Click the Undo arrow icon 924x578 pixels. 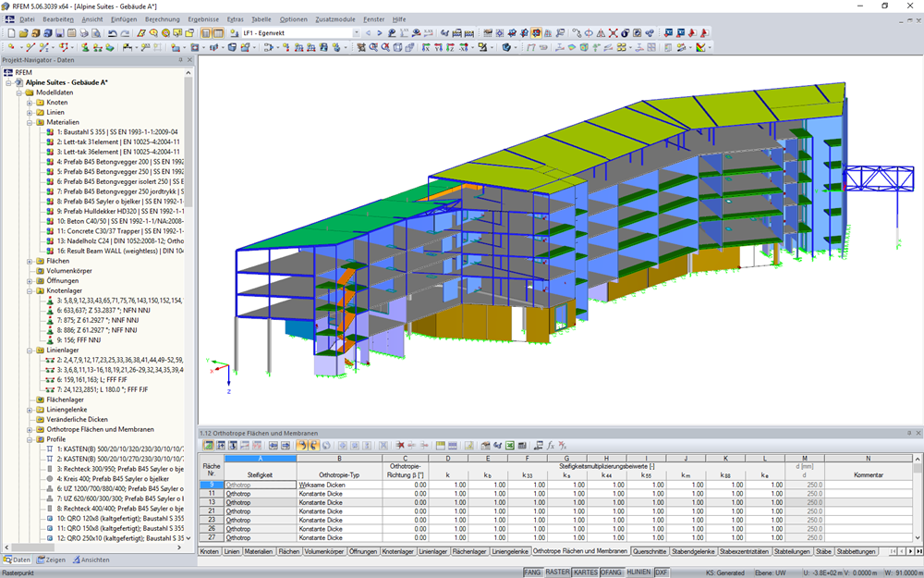(115, 33)
